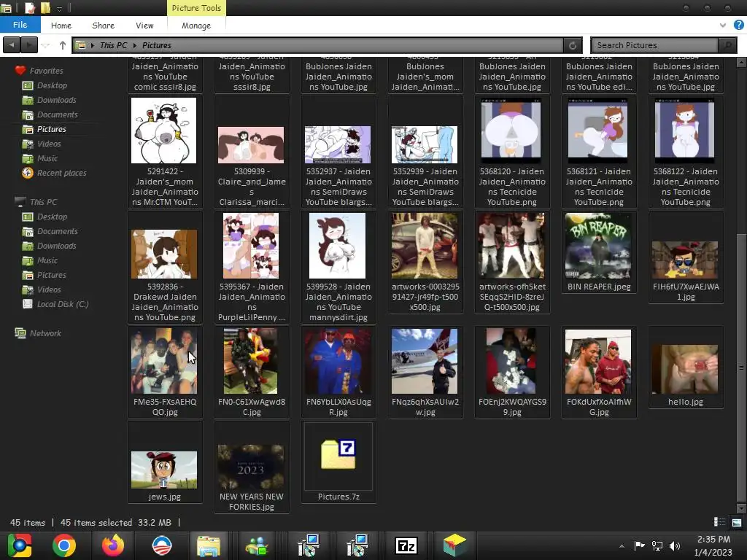Open Google Chrome from the taskbar
Screen dimensions: 747x560
[64, 545]
